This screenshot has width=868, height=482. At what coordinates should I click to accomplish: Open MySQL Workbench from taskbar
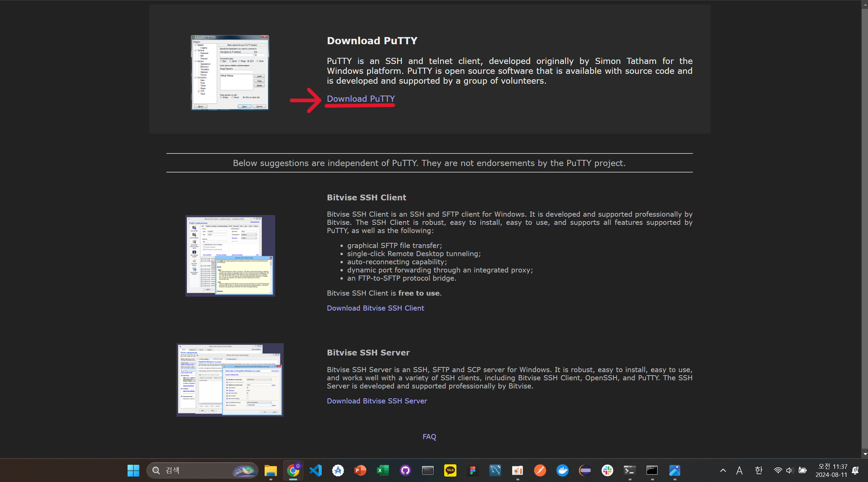[495, 470]
